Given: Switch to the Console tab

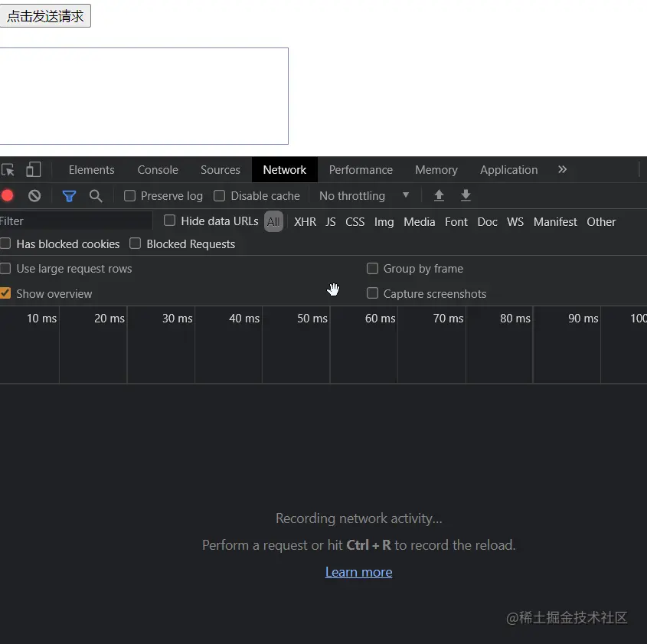Looking at the screenshot, I should click(x=157, y=169).
